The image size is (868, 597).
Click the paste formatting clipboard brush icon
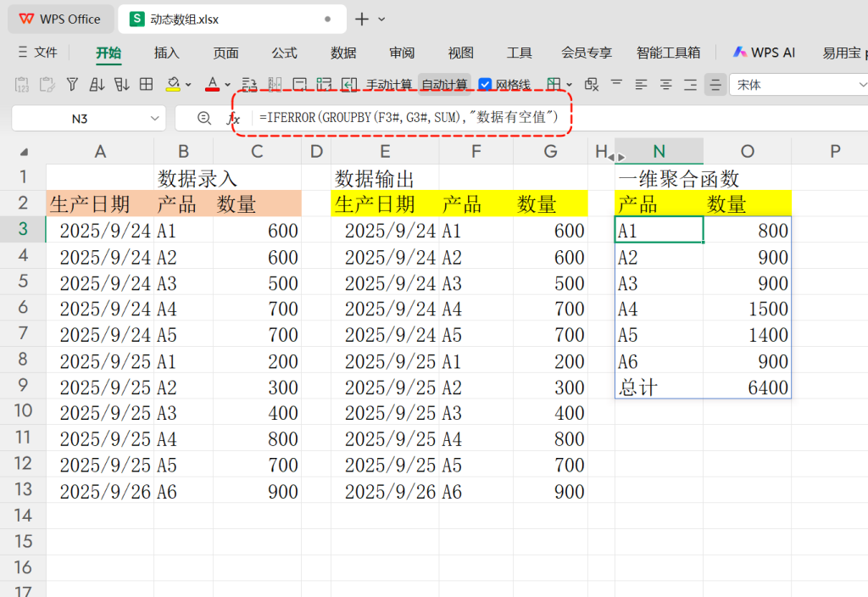[x=47, y=85]
